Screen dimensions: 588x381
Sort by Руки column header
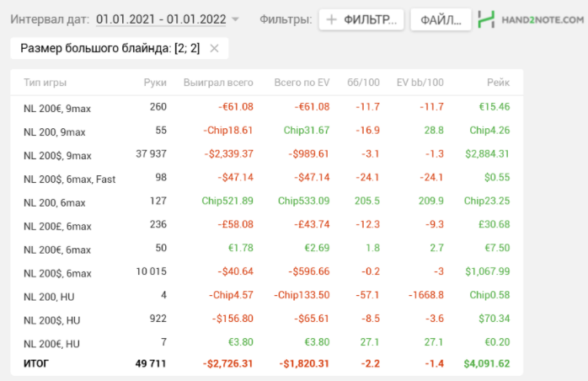(155, 83)
